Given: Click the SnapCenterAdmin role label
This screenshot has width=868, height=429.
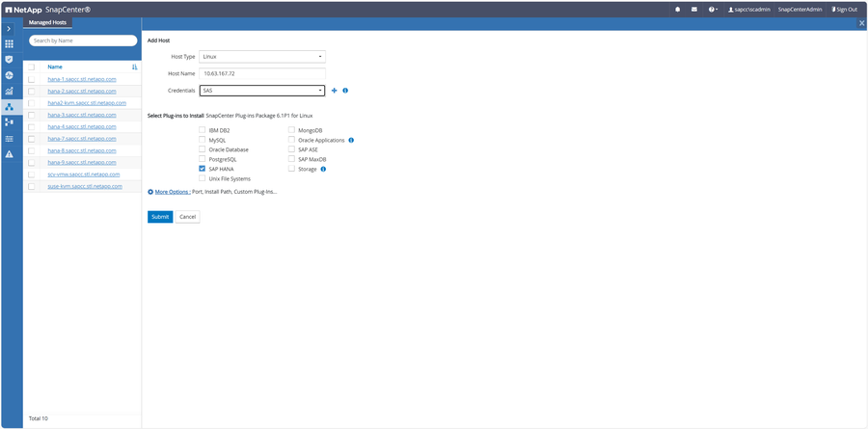Looking at the screenshot, I should coord(800,10).
